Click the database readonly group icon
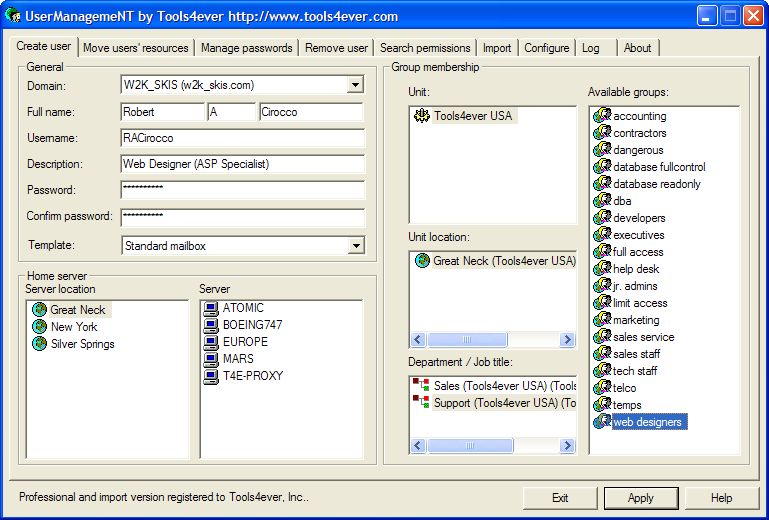This screenshot has height=520, width=769. (602, 184)
